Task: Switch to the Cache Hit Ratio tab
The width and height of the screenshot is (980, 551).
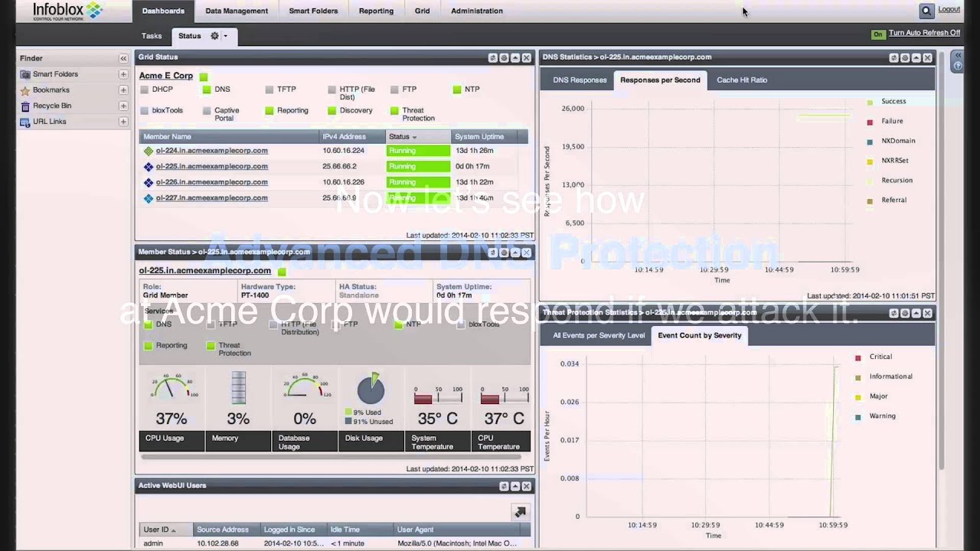Action: tap(741, 80)
